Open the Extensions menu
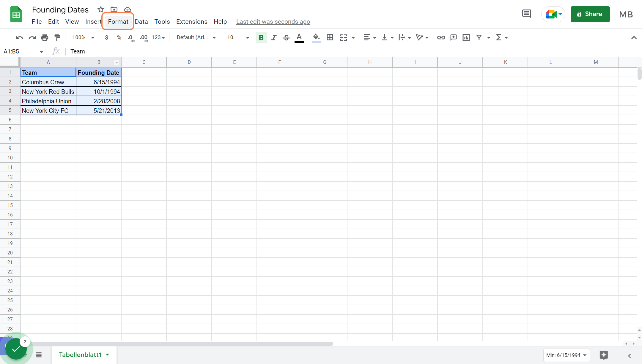 click(192, 22)
